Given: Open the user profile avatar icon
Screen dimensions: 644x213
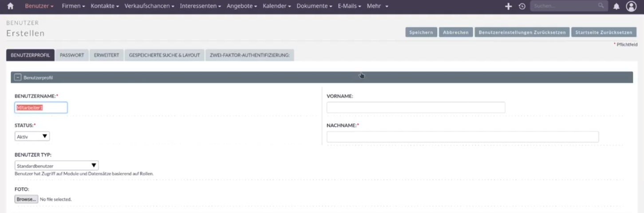Looking at the screenshot, I should tap(631, 6).
